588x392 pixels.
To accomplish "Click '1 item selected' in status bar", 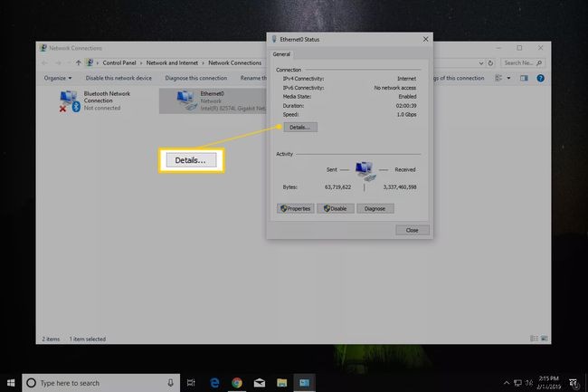I will [88, 339].
